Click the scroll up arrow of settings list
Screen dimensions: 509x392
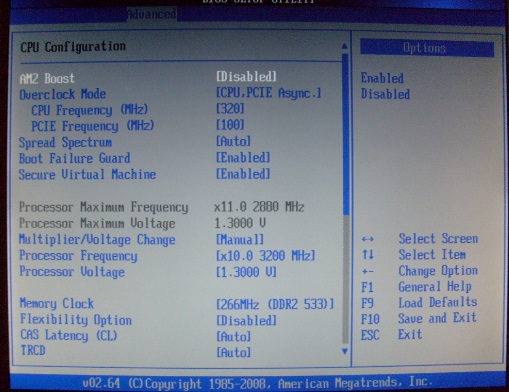[345, 46]
